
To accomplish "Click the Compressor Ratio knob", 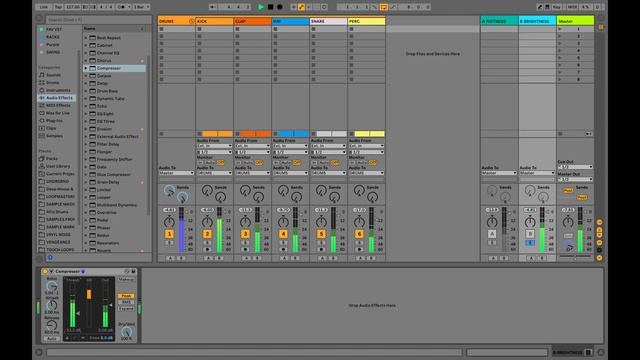I will pos(51,287).
